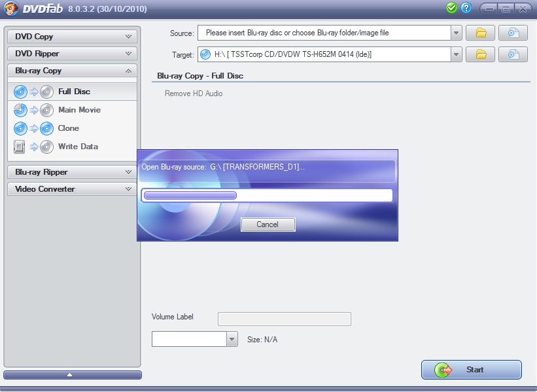Open the Source dropdown arrow
This screenshot has height=392, width=537.
click(x=456, y=33)
